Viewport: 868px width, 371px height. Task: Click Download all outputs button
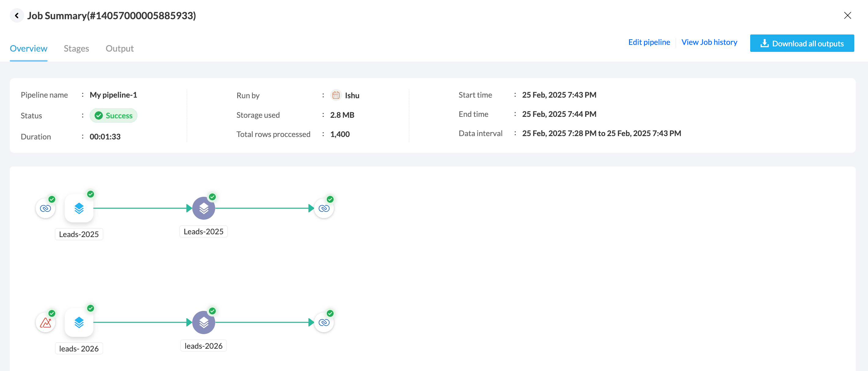802,43
